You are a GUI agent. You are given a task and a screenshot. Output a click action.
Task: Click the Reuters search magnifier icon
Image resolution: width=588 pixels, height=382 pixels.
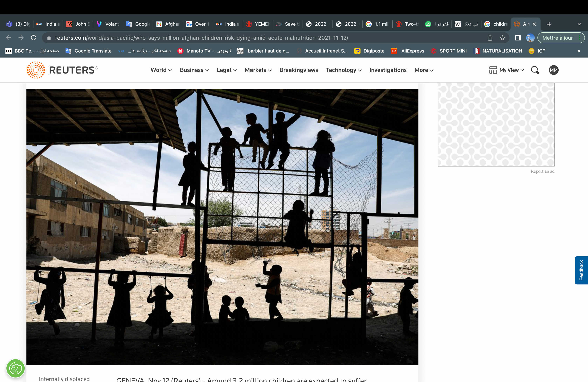click(535, 70)
